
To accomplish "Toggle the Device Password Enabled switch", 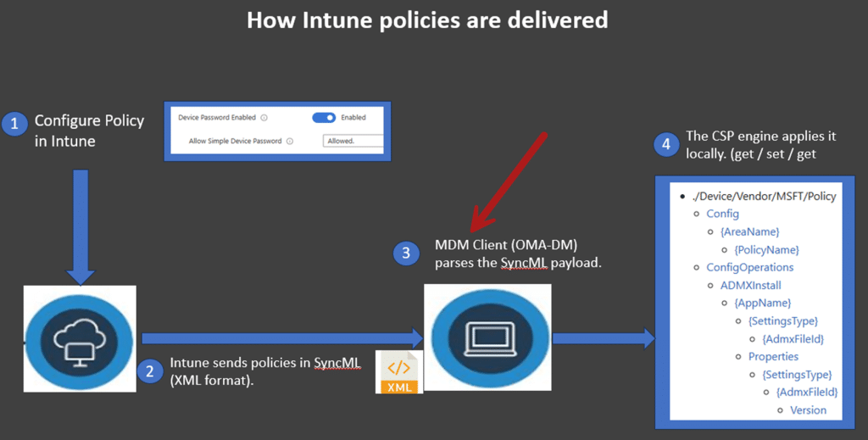I will [325, 118].
